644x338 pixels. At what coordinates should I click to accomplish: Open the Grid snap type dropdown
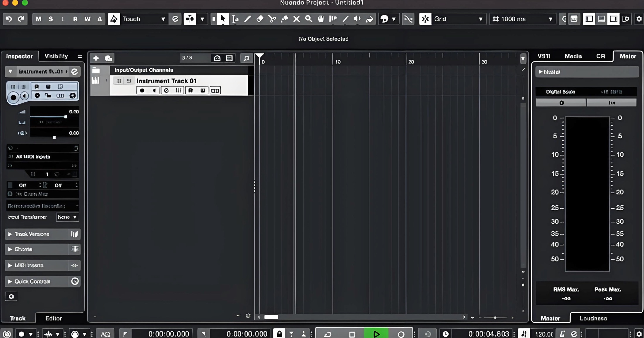458,19
